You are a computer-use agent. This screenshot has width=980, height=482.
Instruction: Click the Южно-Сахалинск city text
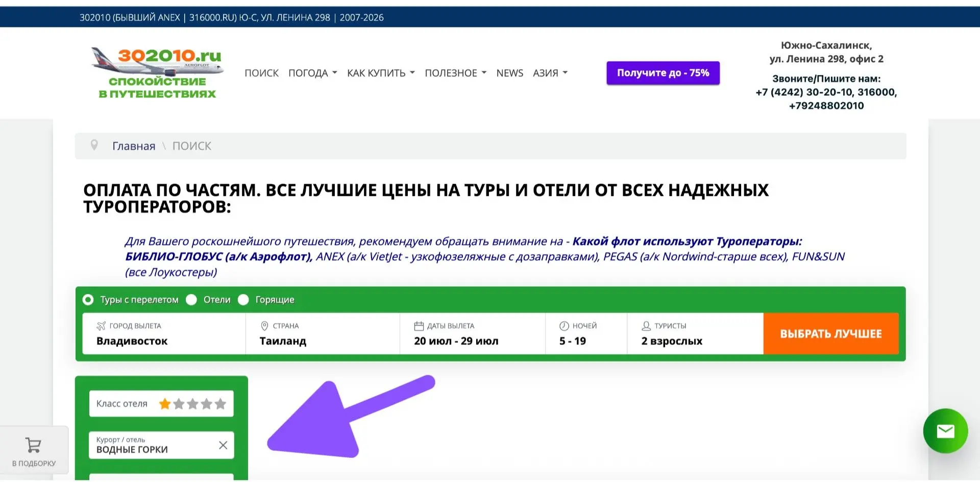(x=826, y=45)
